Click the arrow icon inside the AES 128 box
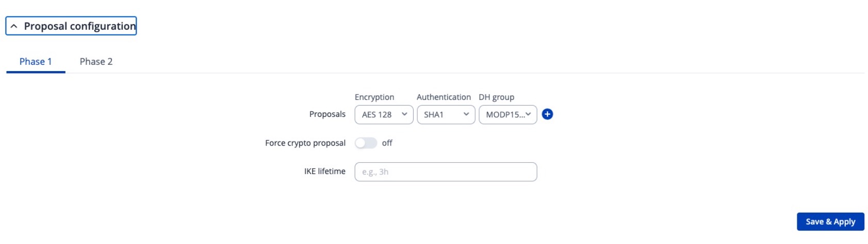This screenshot has width=868, height=244. click(404, 114)
